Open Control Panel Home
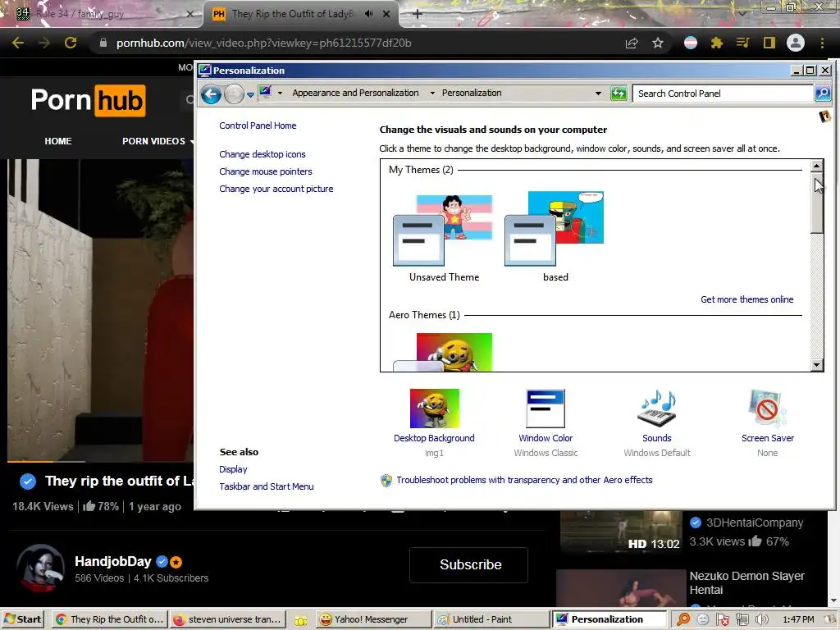This screenshot has height=630, width=840. pyautogui.click(x=258, y=126)
